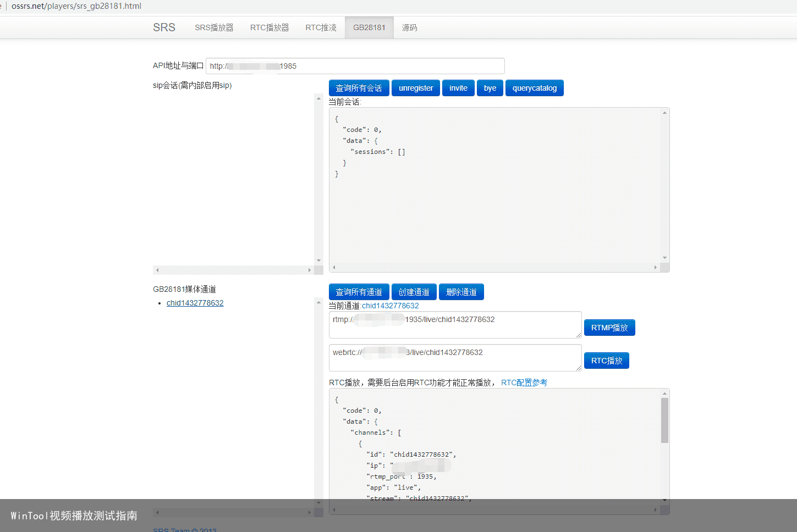The height and width of the screenshot is (532, 797).
Task: Click RTMP播放 button
Action: (x=609, y=328)
